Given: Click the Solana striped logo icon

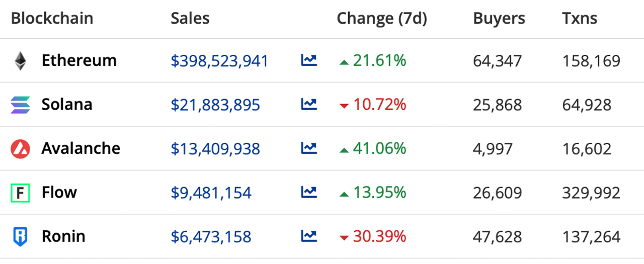Looking at the screenshot, I should point(20,105).
